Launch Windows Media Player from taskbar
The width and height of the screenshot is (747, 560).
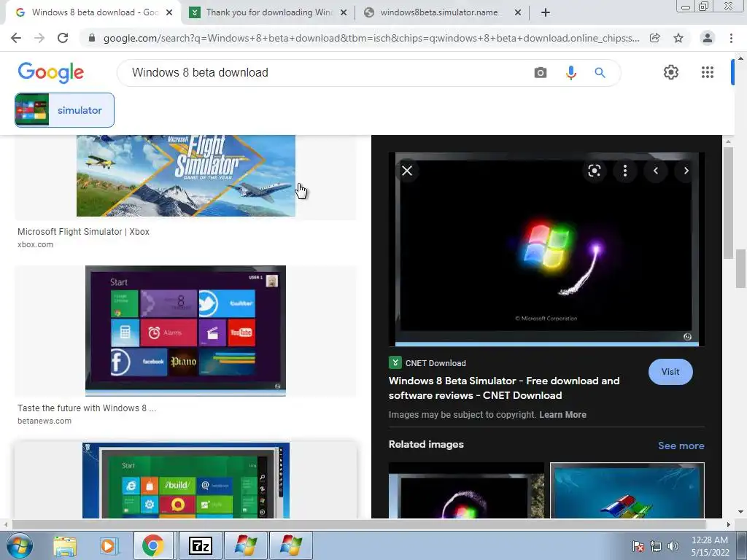coord(108,545)
